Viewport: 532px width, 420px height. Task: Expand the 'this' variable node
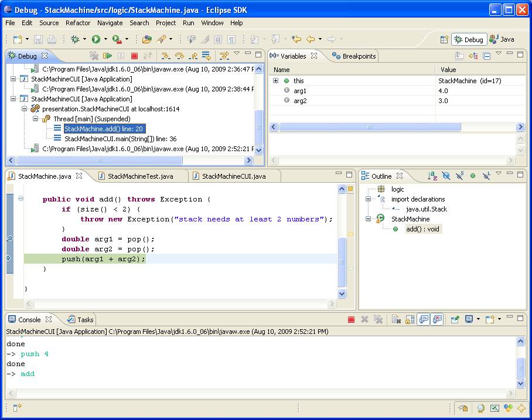[275, 81]
